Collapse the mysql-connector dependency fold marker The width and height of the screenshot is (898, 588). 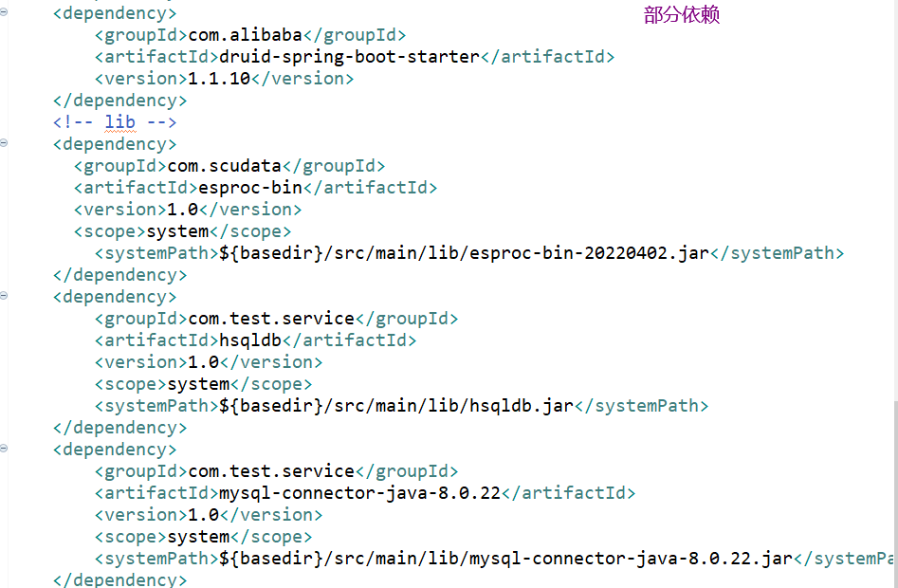4,449
